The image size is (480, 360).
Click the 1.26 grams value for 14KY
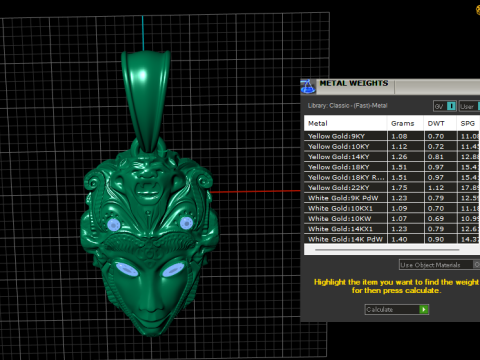coord(399,157)
